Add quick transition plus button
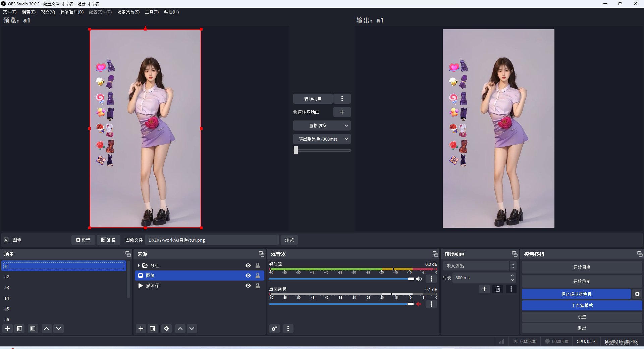The image size is (644, 349). point(342,112)
